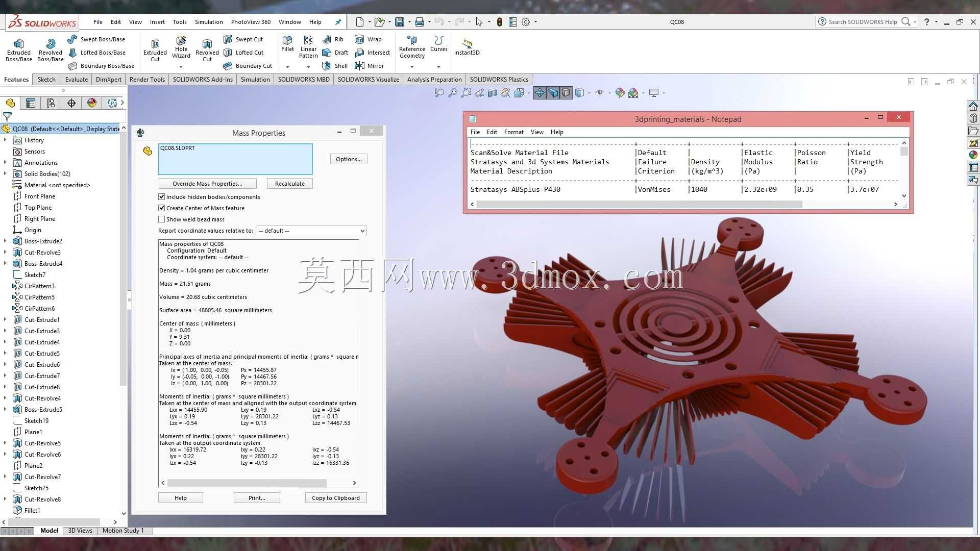Screen dimensions: 980x551
Task: Open the Insert menu
Action: [x=157, y=22]
